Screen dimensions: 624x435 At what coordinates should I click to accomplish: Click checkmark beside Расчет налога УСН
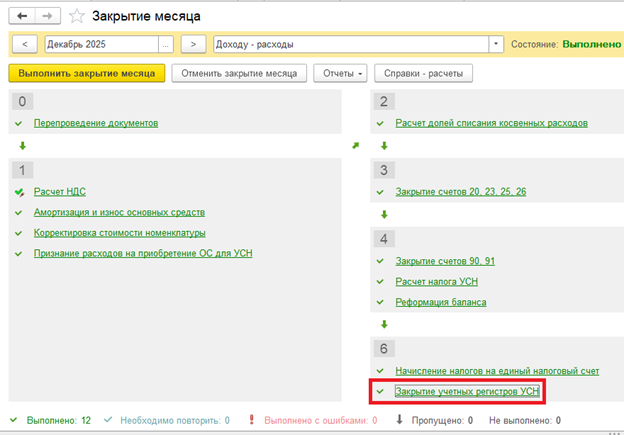[380, 282]
